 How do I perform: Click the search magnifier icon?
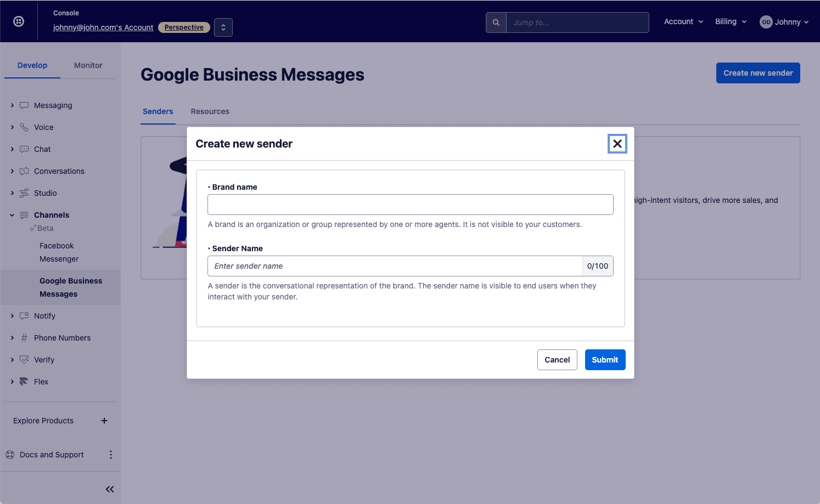click(496, 22)
